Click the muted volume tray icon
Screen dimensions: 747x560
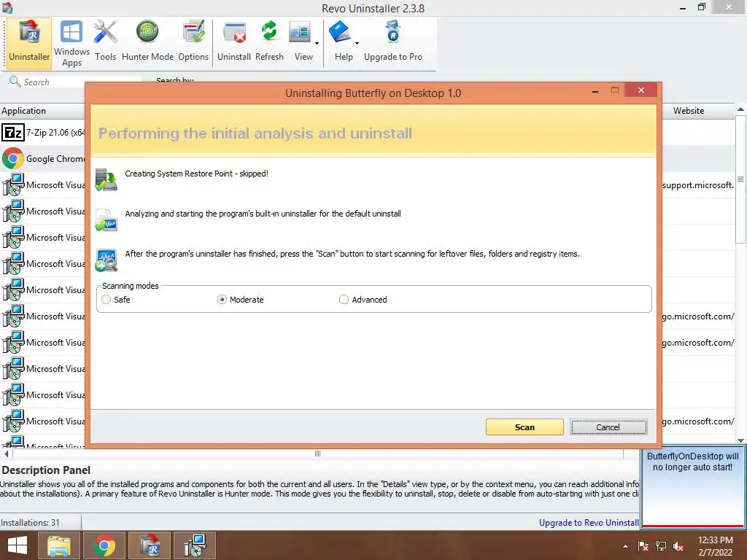point(678,546)
